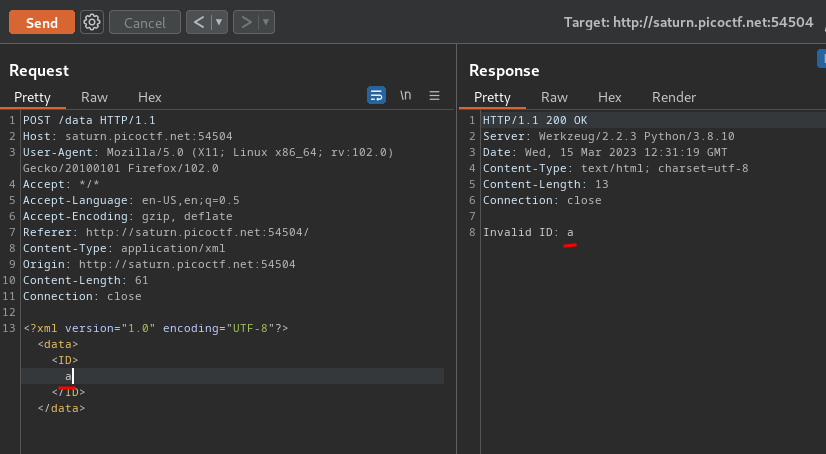
Task: Place cursor on the ID value 'a'
Action: coord(68,376)
